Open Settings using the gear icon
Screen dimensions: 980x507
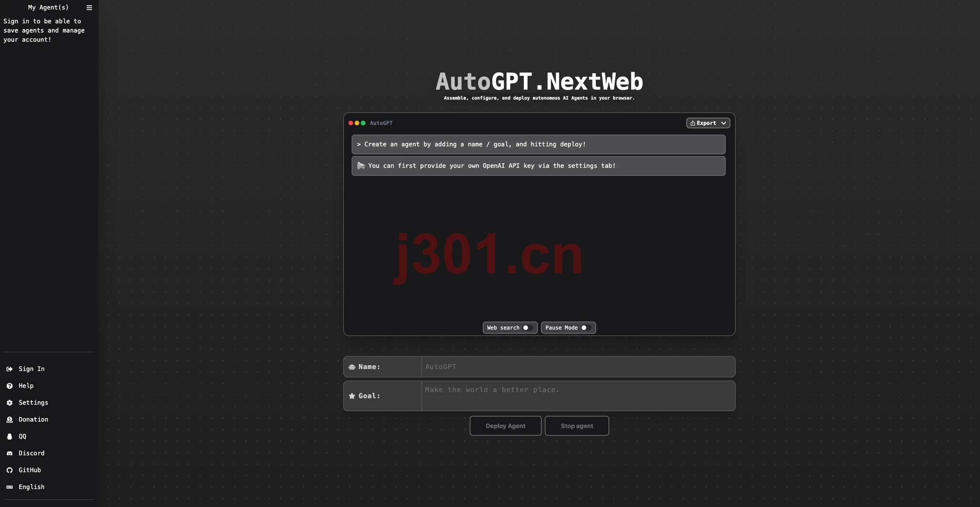click(x=9, y=402)
